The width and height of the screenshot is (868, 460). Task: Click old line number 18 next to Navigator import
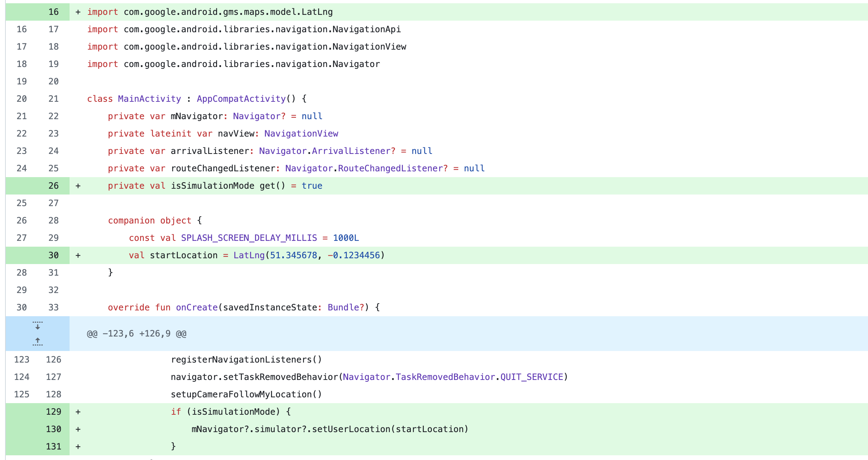pos(22,64)
